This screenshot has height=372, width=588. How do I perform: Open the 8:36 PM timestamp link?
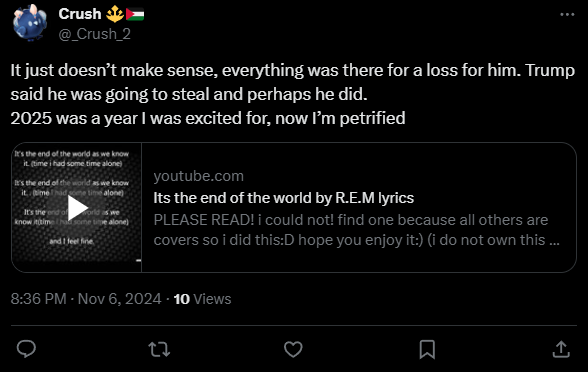point(38,299)
